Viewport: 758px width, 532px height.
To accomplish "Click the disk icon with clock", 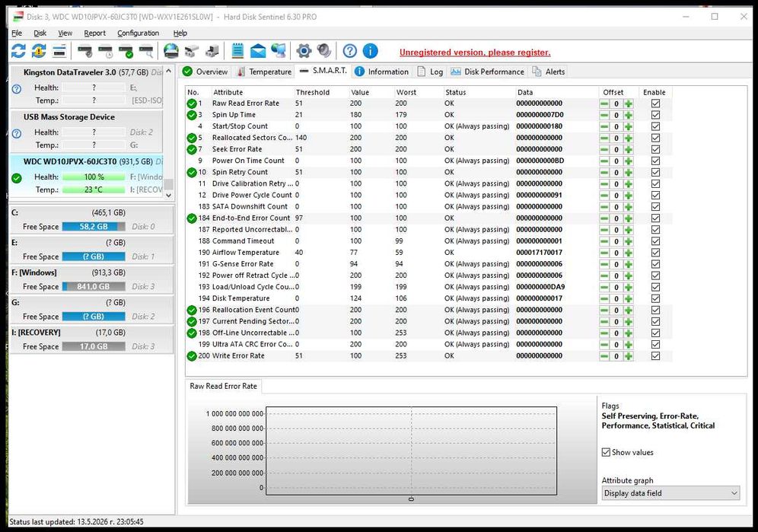I will 105,51.
